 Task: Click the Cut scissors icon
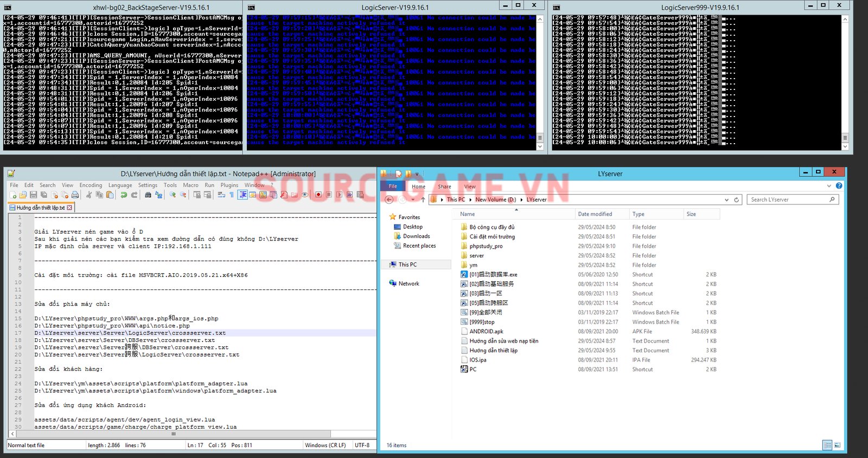click(89, 195)
